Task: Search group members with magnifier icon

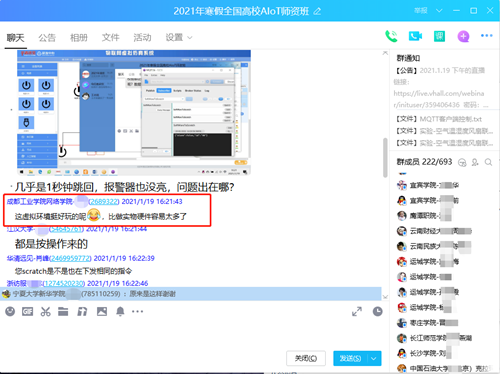Action: point(488,162)
